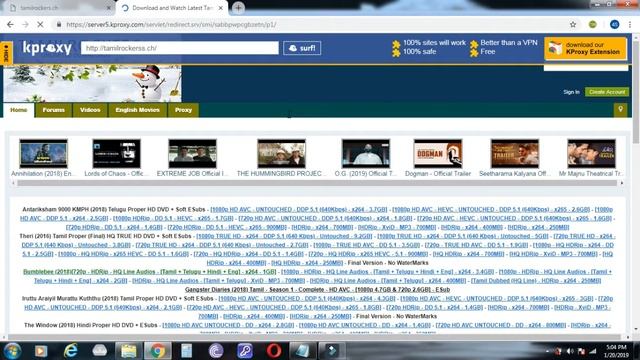640x360 pixels.
Task: Focus the kproxy URL input field
Action: pyautogui.click(x=180, y=48)
